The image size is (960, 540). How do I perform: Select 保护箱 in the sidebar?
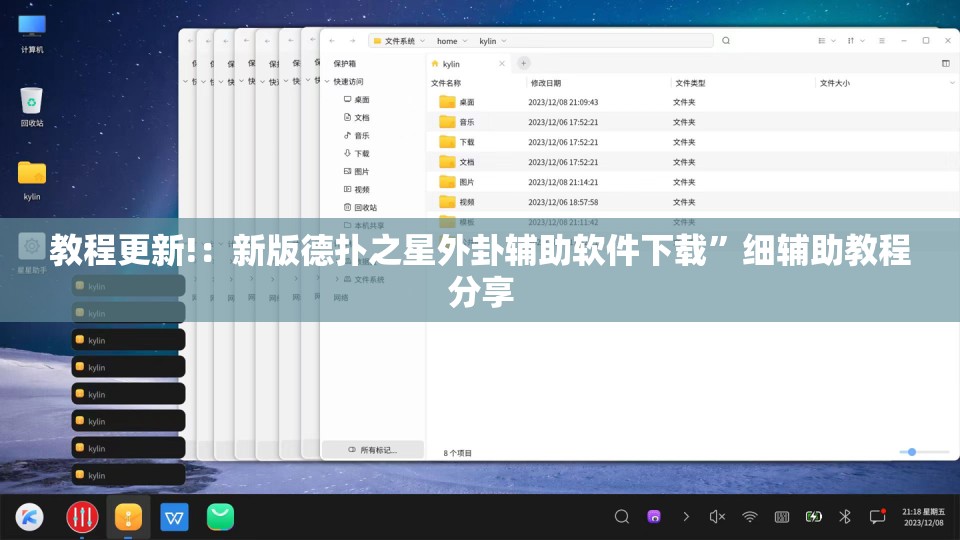345,64
